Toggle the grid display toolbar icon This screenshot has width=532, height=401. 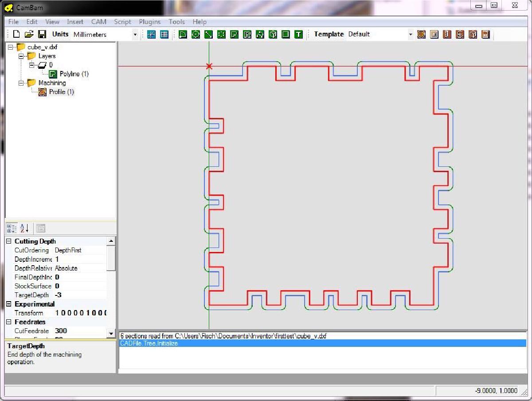(x=164, y=34)
